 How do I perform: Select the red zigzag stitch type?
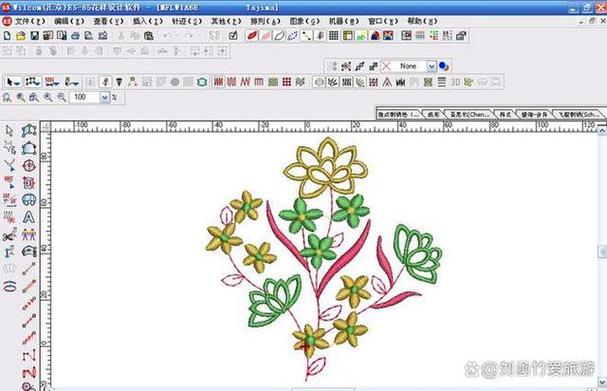(x=245, y=82)
